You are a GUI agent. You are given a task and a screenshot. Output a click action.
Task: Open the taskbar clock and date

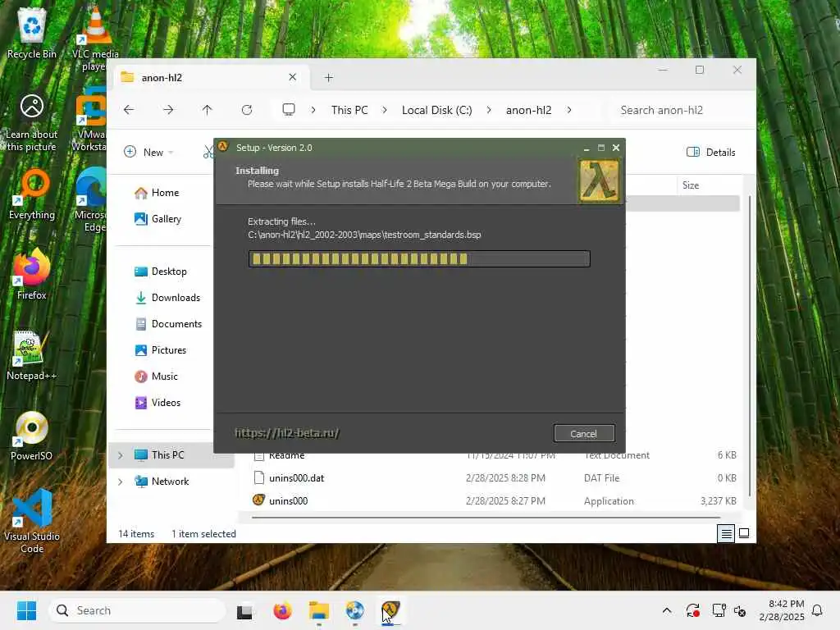coord(782,610)
